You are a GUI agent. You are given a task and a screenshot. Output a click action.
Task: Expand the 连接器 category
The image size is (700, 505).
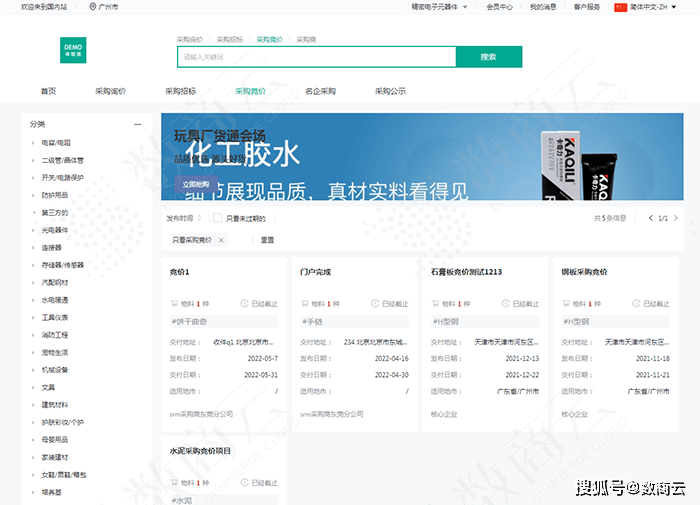(x=33, y=248)
